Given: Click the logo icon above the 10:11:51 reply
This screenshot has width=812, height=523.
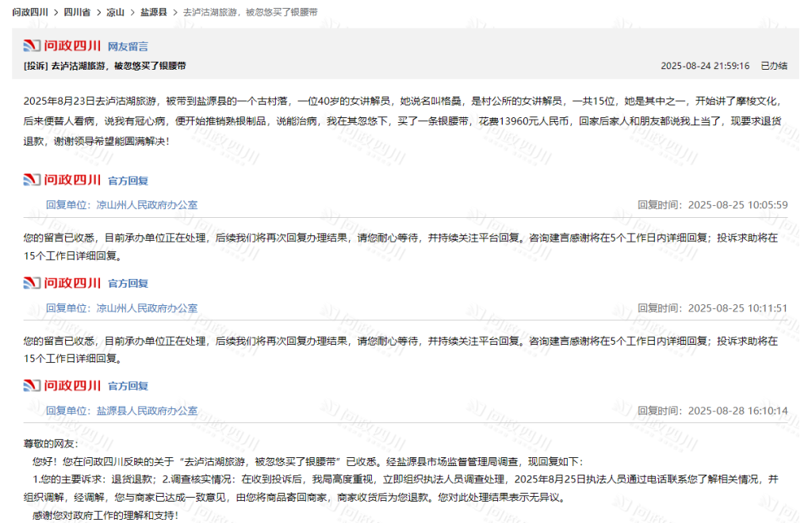Looking at the screenshot, I should click(x=62, y=283).
